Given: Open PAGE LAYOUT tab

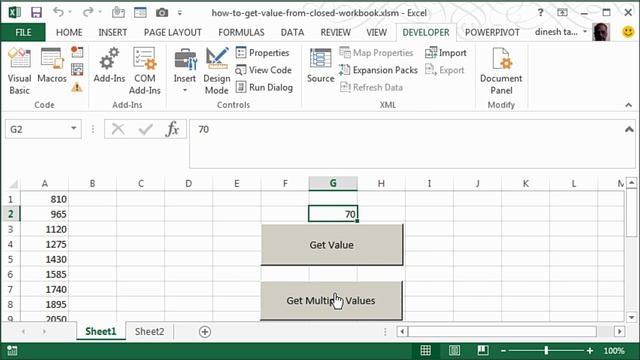Looking at the screenshot, I should click(173, 32).
